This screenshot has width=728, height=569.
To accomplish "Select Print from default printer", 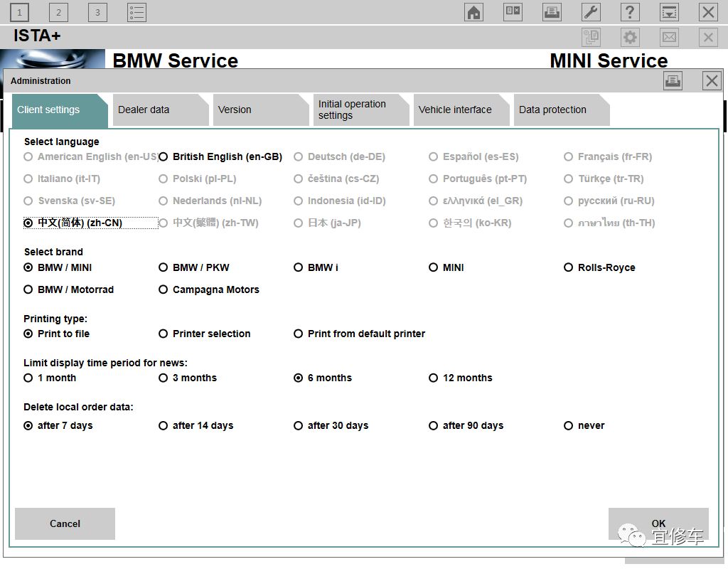I will 359,334.
